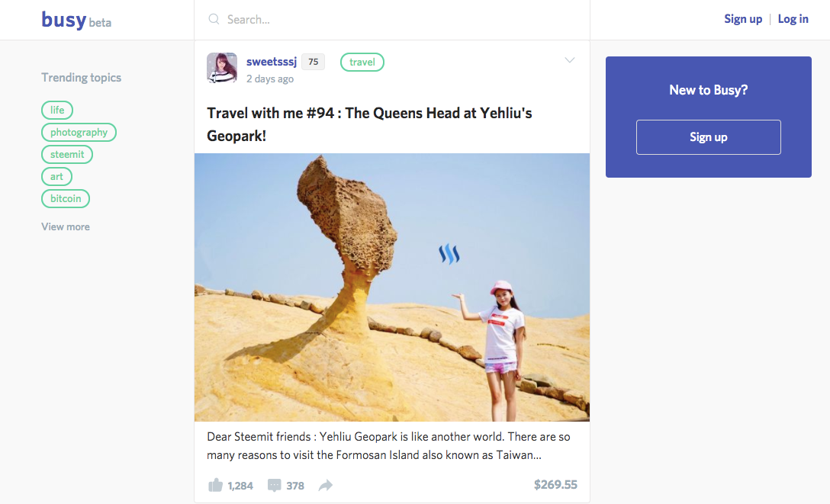Open the Queens Head post image
Screen dimensions: 830x504
(391, 287)
